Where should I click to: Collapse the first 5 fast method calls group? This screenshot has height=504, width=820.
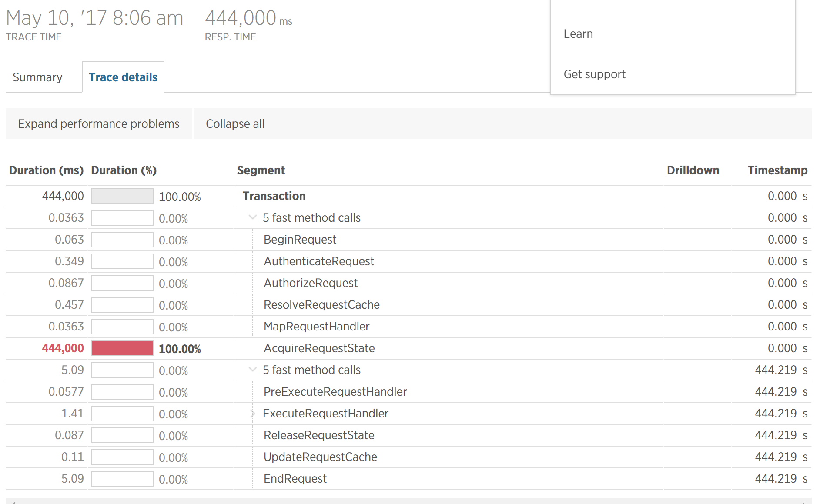pyautogui.click(x=252, y=217)
